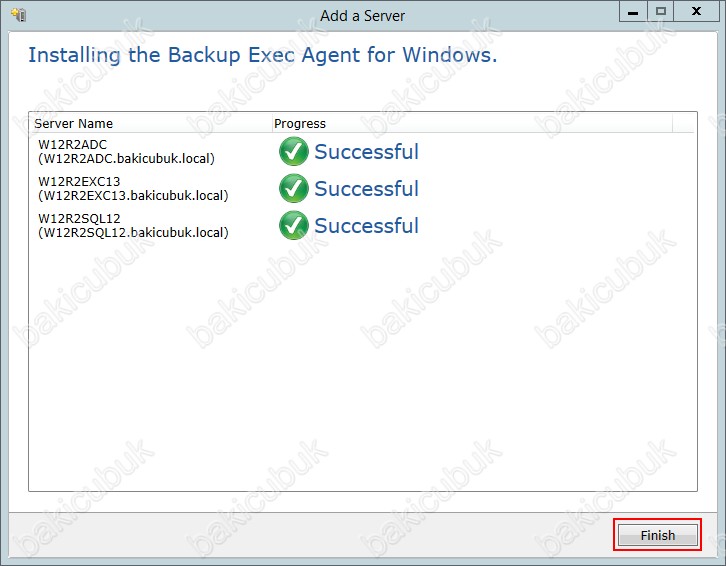Click the empty column header right of Progress
The height and width of the screenshot is (566, 726).
coord(683,123)
